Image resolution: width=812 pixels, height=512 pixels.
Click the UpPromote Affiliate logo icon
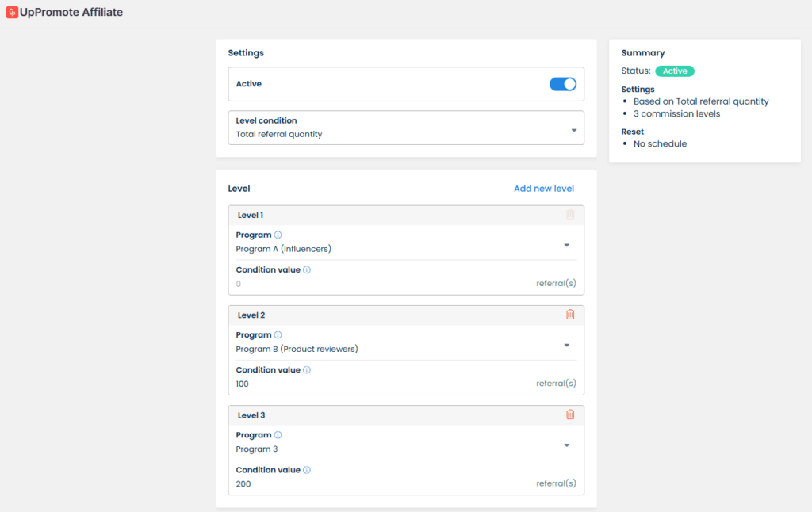(x=12, y=13)
